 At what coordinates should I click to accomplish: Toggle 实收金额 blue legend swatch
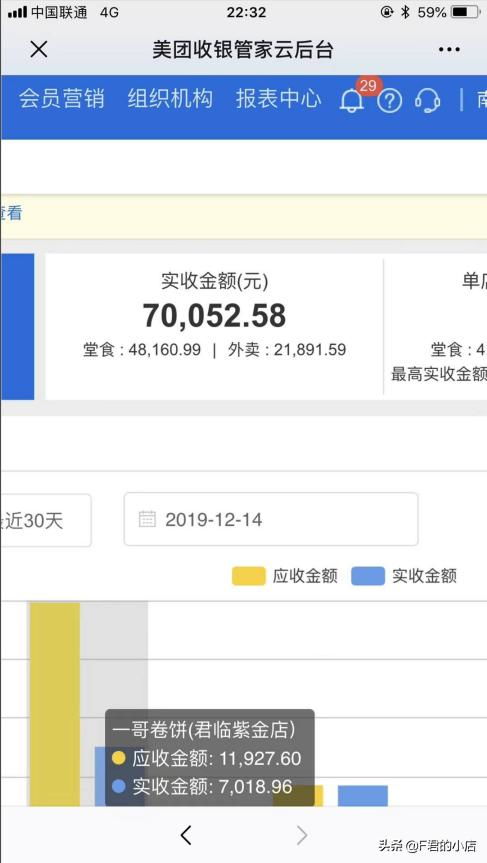(x=368, y=576)
